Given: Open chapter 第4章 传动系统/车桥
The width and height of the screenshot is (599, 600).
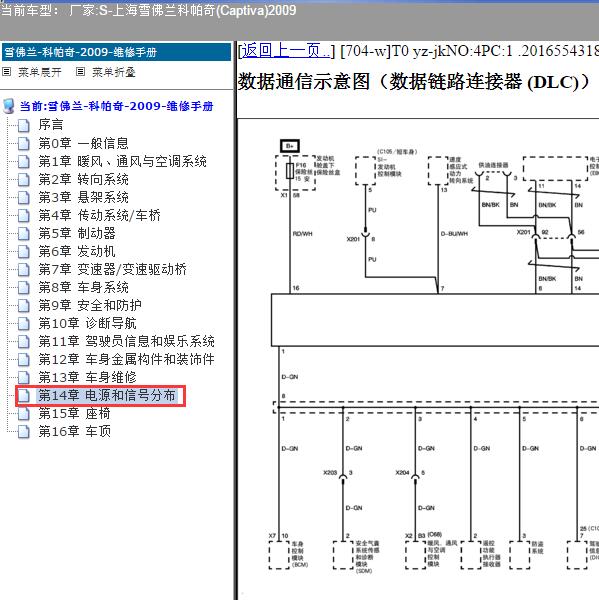Looking at the screenshot, I should click(x=100, y=215).
